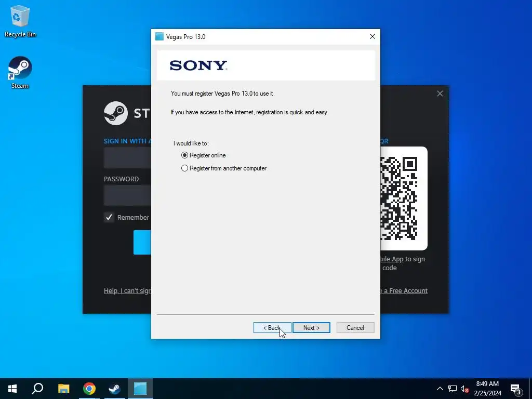Select the Steam desktop shortcut
Viewport: 532px width, 399px height.
[20, 73]
